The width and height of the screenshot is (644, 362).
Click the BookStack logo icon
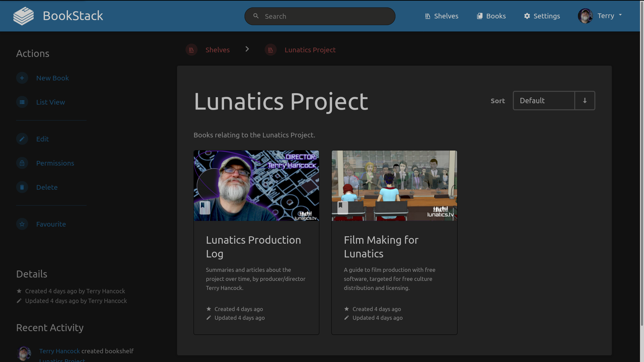tap(23, 16)
